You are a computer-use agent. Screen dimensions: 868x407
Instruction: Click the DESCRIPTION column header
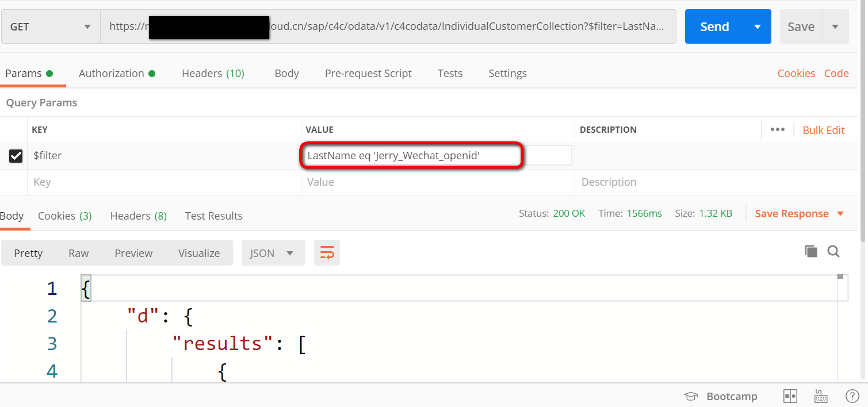point(608,130)
